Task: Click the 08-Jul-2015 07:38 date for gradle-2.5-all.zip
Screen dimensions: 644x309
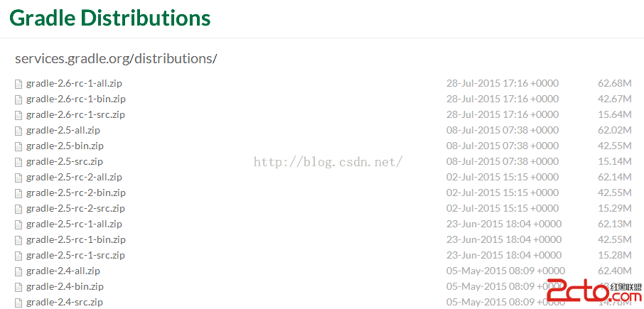Action: tap(503, 130)
